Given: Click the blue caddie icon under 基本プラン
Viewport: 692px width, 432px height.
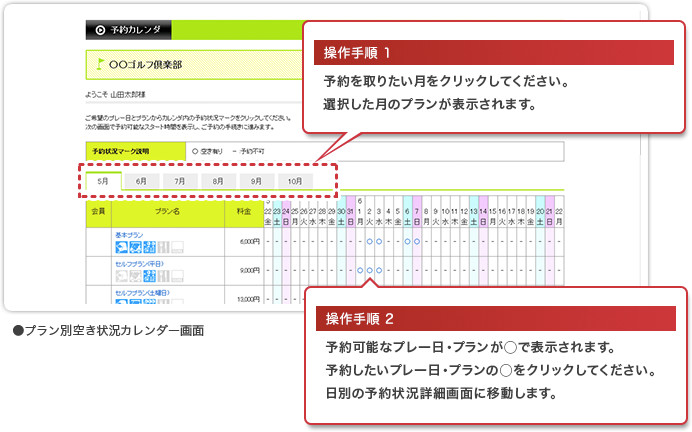Looking at the screenshot, I should click(121, 247).
